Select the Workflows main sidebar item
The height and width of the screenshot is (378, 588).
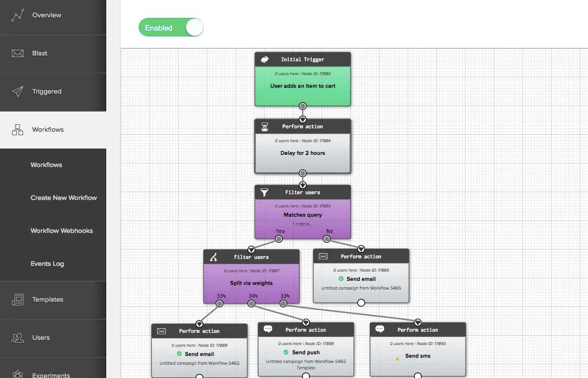(x=53, y=130)
